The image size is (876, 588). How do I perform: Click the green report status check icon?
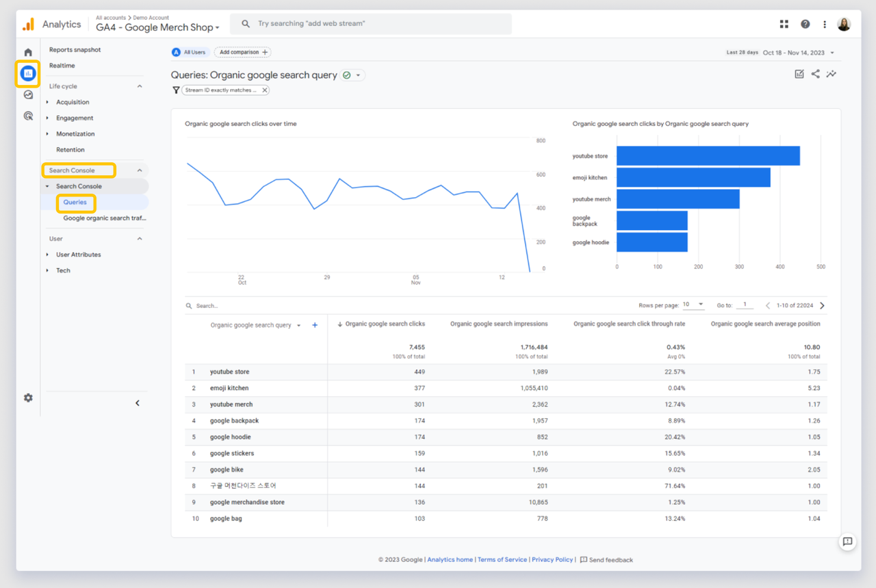[347, 75]
